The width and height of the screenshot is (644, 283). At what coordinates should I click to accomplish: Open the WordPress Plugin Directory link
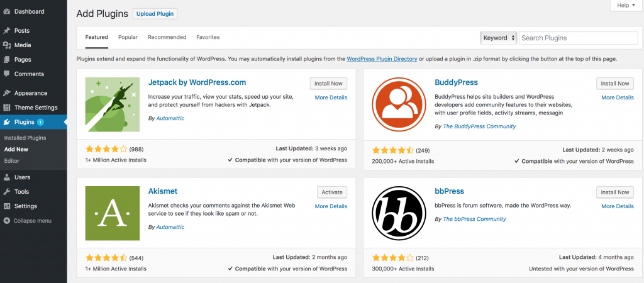(x=382, y=58)
